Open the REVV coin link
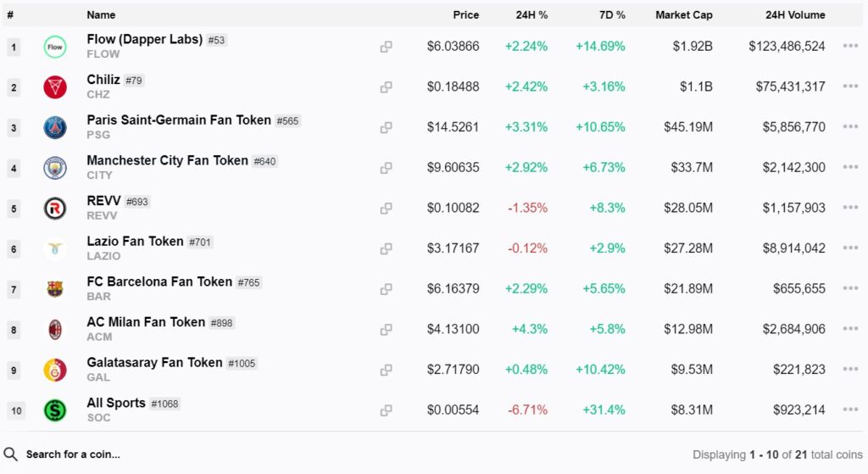The image size is (868, 474). [x=103, y=201]
